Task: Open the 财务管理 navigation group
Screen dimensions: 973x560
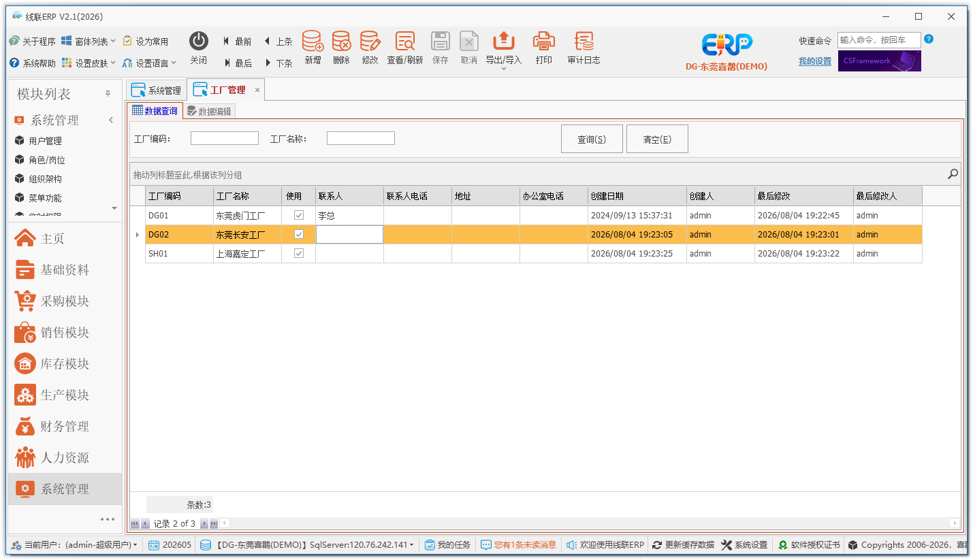Action: (65, 427)
